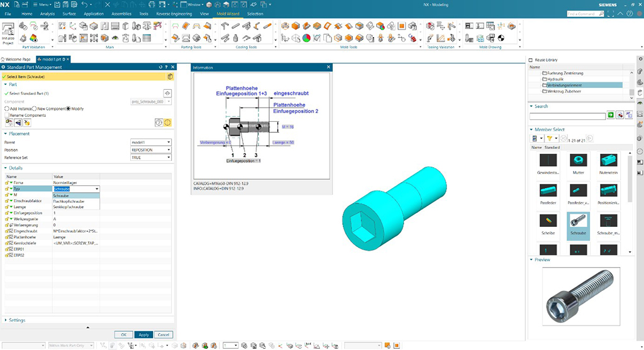644x350 pixels.
Task: Collapse the Part section
Action: pos(6,85)
